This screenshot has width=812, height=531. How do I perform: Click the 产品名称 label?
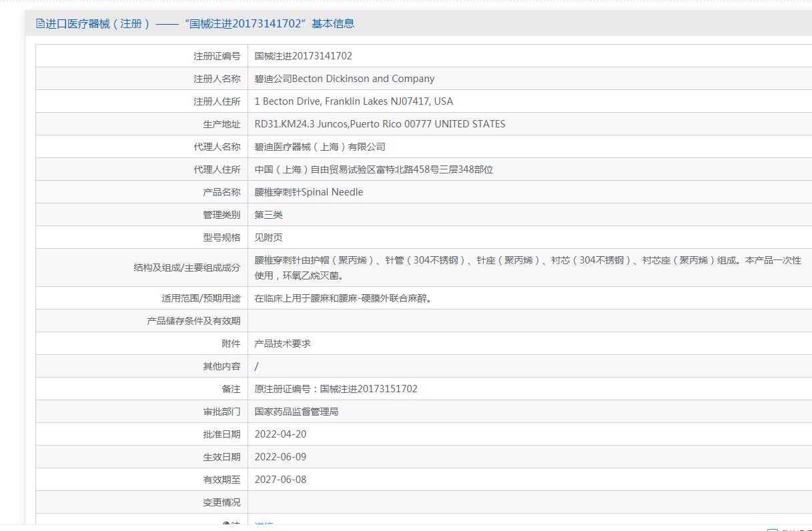[222, 192]
